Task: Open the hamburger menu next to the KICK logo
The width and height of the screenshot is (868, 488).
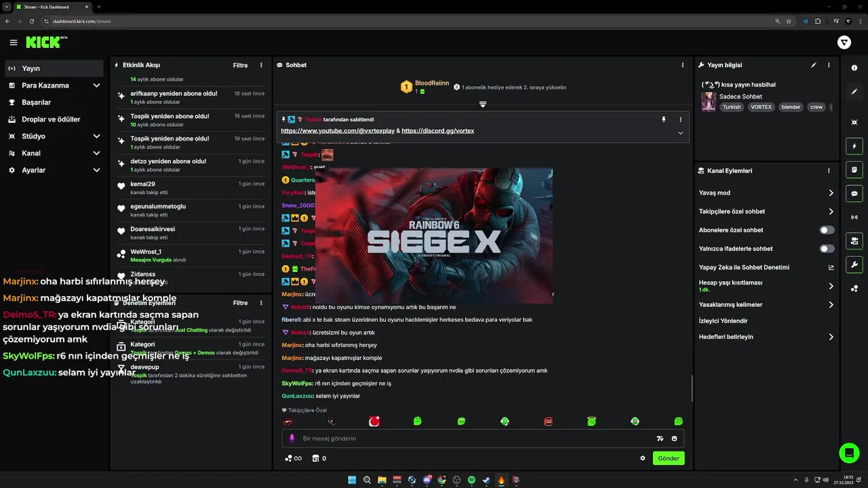Action: click(14, 43)
